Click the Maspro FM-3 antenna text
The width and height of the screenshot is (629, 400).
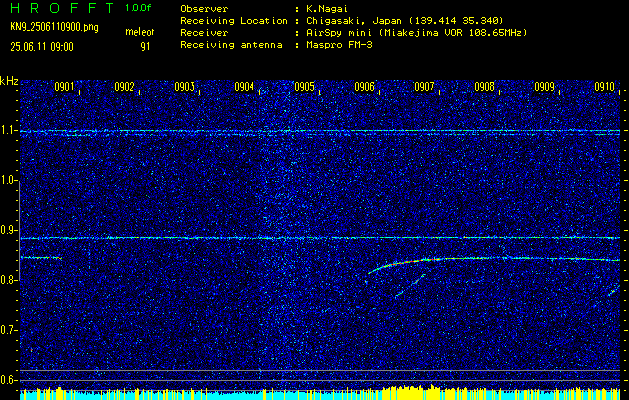pos(339,45)
